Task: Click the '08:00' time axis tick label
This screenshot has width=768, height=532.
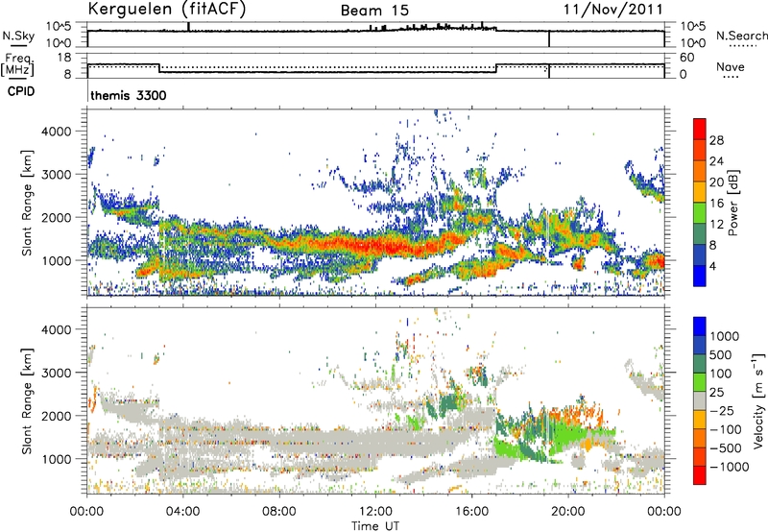Action: tap(278, 512)
